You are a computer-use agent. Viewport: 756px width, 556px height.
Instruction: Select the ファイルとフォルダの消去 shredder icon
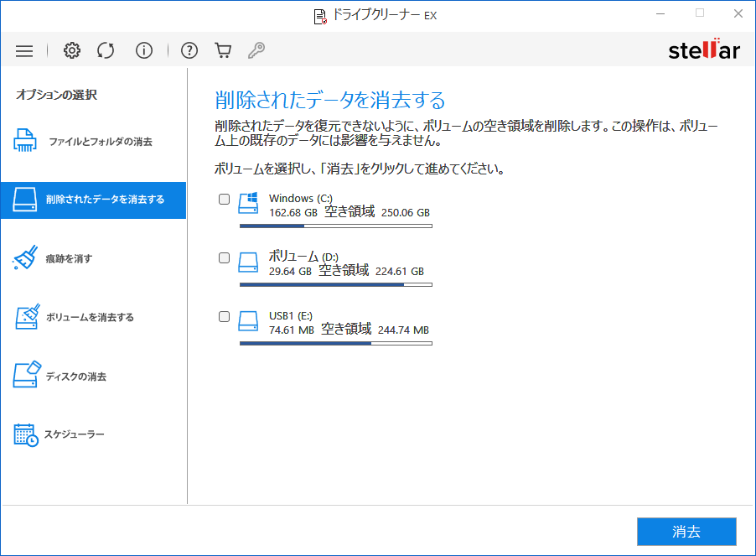(25, 141)
